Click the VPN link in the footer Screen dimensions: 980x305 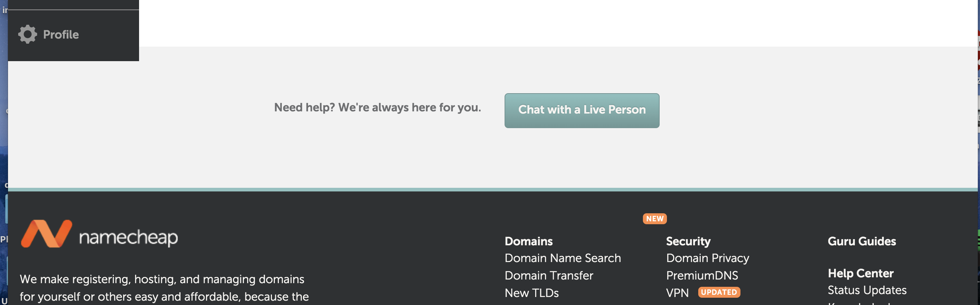pos(677,293)
